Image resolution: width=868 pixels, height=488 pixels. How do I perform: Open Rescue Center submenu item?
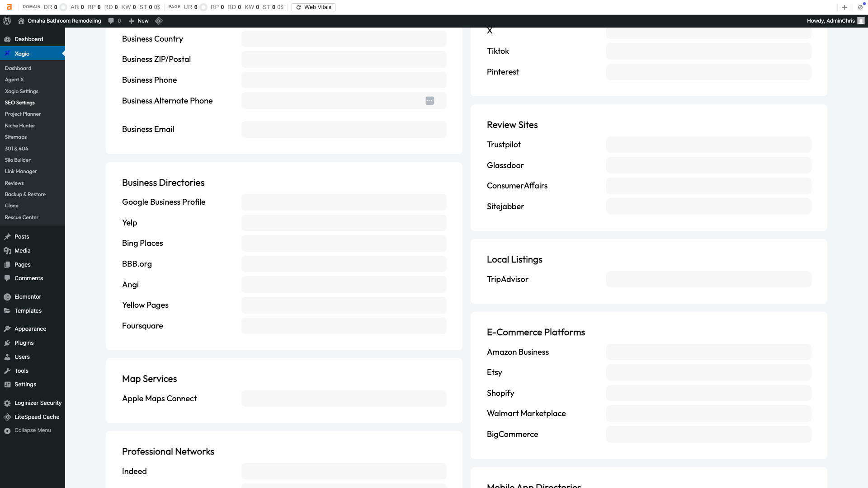pyautogui.click(x=22, y=217)
